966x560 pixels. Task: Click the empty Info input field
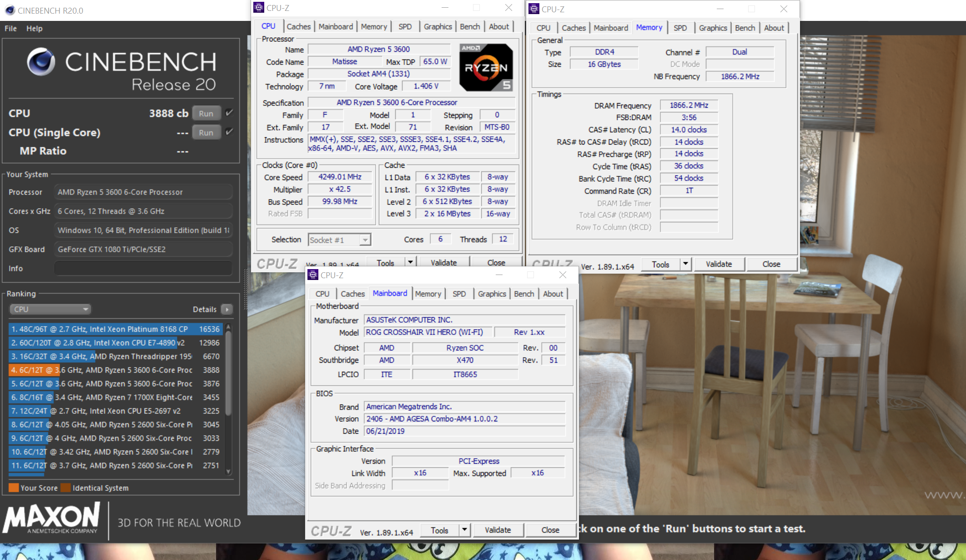point(143,268)
